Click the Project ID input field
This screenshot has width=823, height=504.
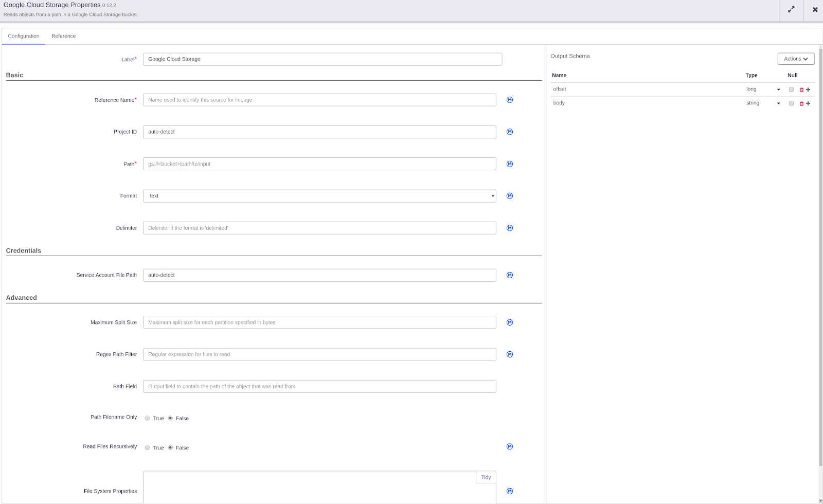click(319, 132)
